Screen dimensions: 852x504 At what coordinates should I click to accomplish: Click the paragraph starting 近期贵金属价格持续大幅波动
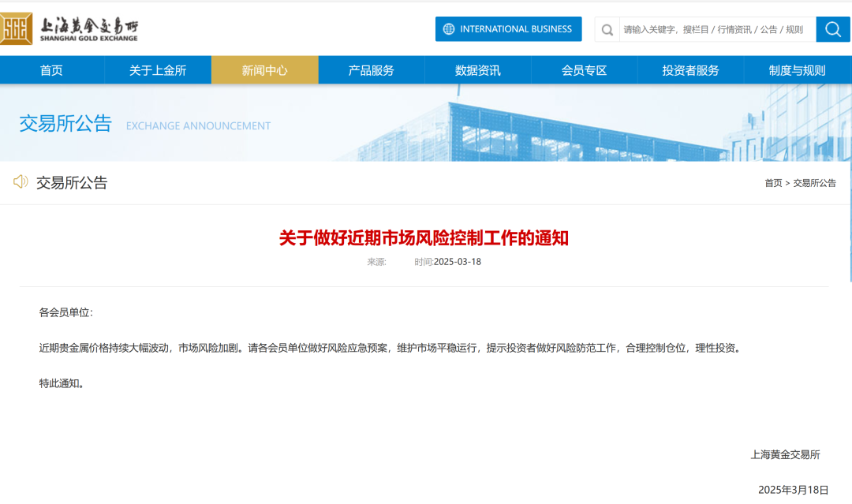coord(392,348)
